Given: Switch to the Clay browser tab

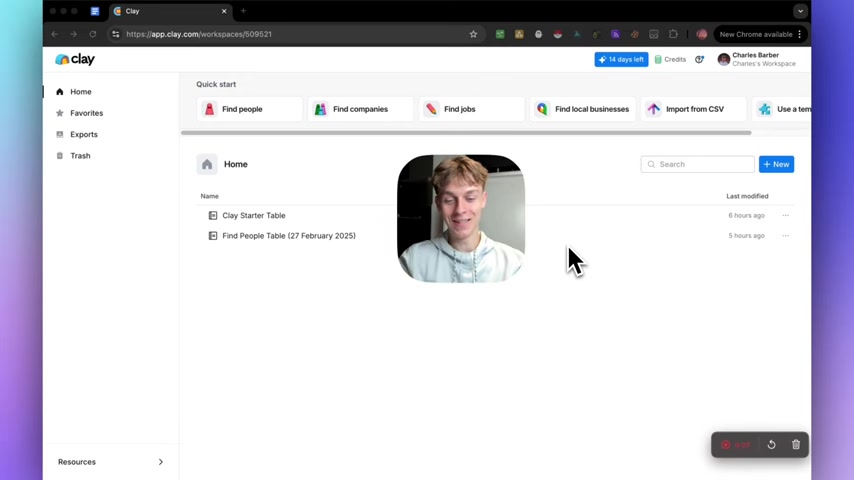Looking at the screenshot, I should [x=169, y=11].
